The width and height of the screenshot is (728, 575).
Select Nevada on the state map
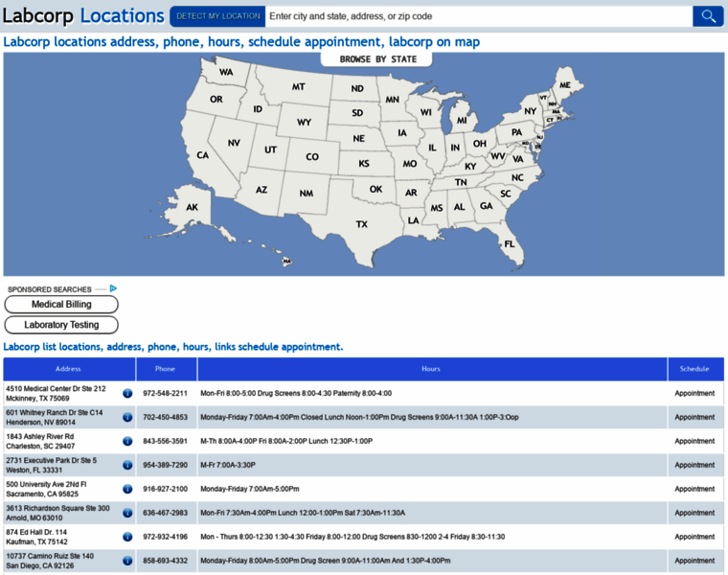[x=234, y=143]
